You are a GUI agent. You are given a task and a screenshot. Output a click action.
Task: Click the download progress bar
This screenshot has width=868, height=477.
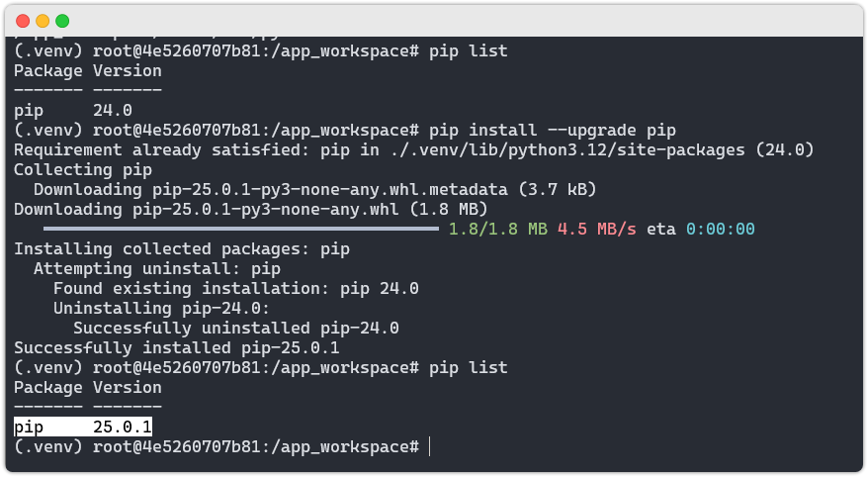click(x=241, y=229)
